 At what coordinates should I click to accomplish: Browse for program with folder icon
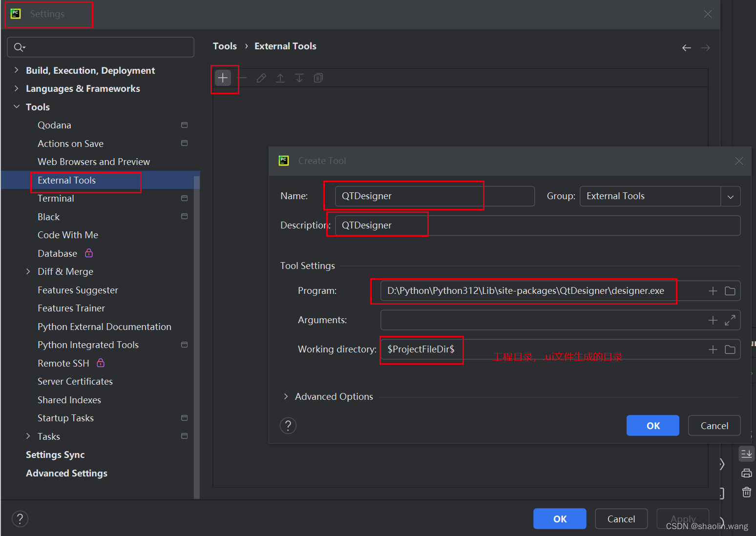click(730, 291)
